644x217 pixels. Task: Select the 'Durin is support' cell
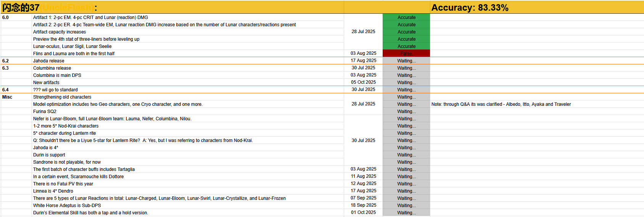pyautogui.click(x=188, y=155)
